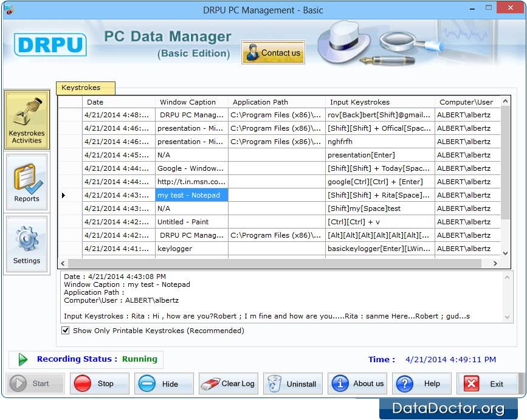Exit the application
527x420 pixels.
486,384
